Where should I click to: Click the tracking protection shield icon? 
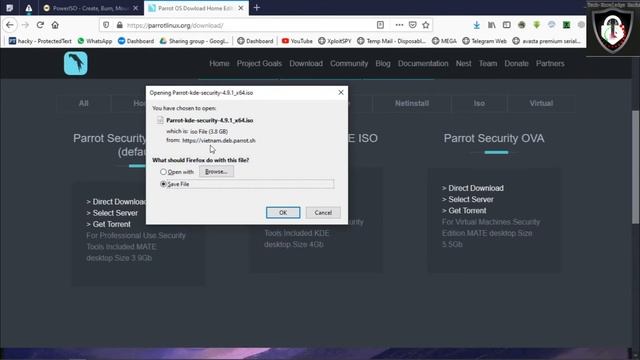[106, 25]
